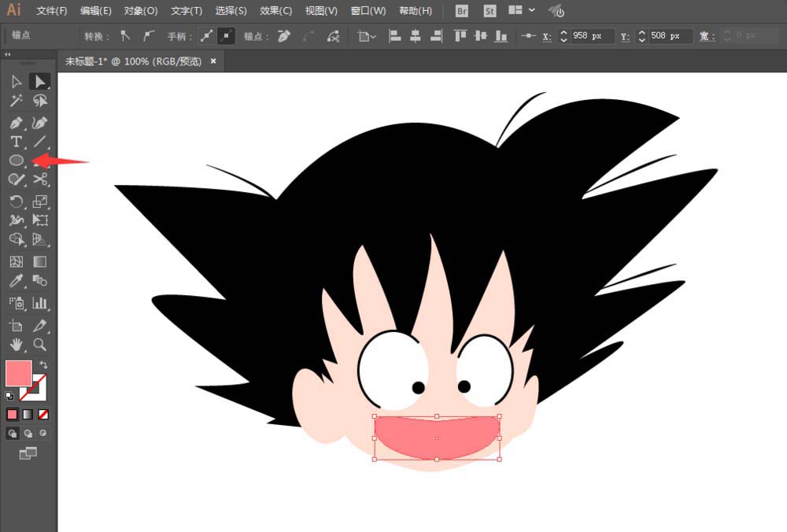Image resolution: width=787 pixels, height=532 pixels.
Task: Select the Line Segment tool
Action: pyautogui.click(x=39, y=142)
